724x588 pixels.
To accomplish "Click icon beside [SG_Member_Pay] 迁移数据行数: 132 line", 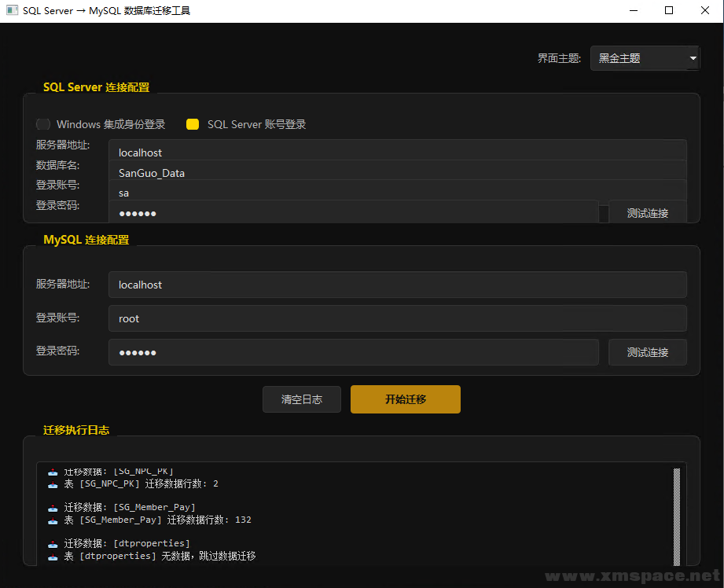I will click(53, 520).
